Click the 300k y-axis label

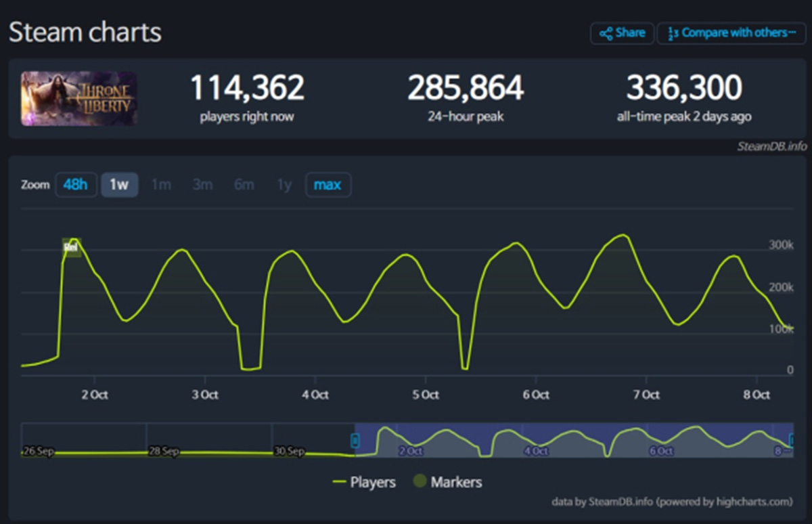781,245
